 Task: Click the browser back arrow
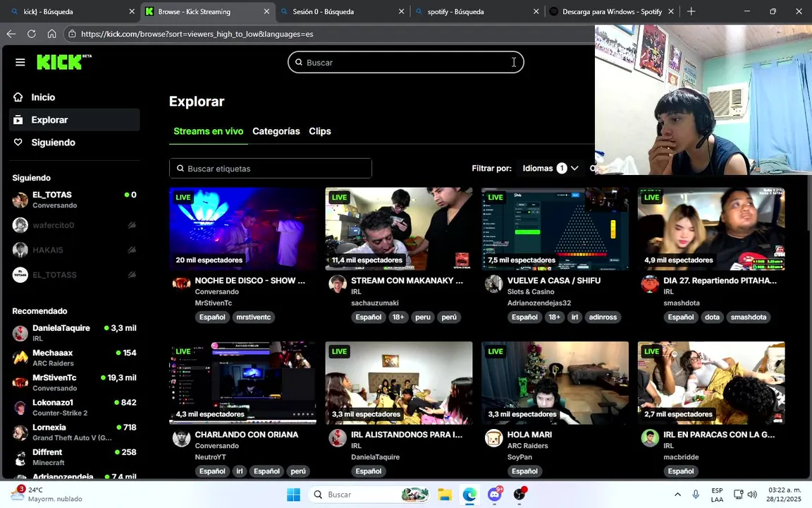(11, 34)
